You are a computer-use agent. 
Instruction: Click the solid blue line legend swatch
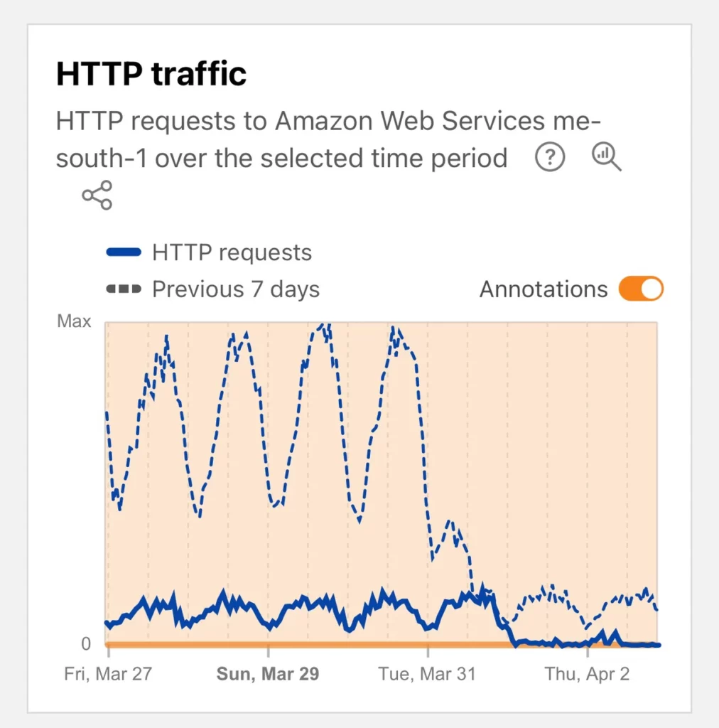(x=124, y=252)
